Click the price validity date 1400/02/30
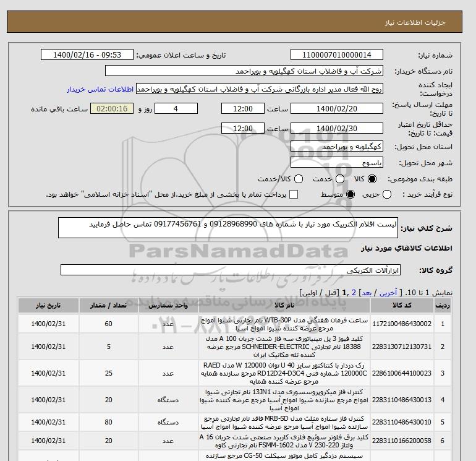This screenshot has height=461, width=476. point(337,128)
